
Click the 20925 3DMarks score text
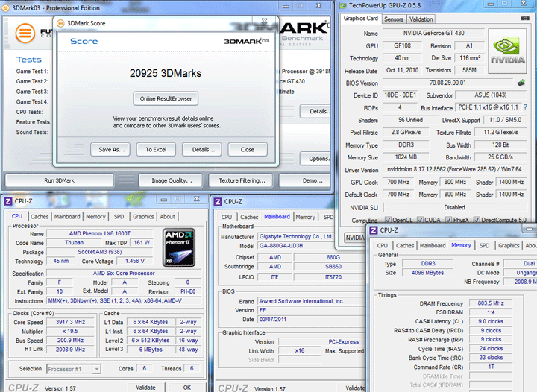(166, 73)
